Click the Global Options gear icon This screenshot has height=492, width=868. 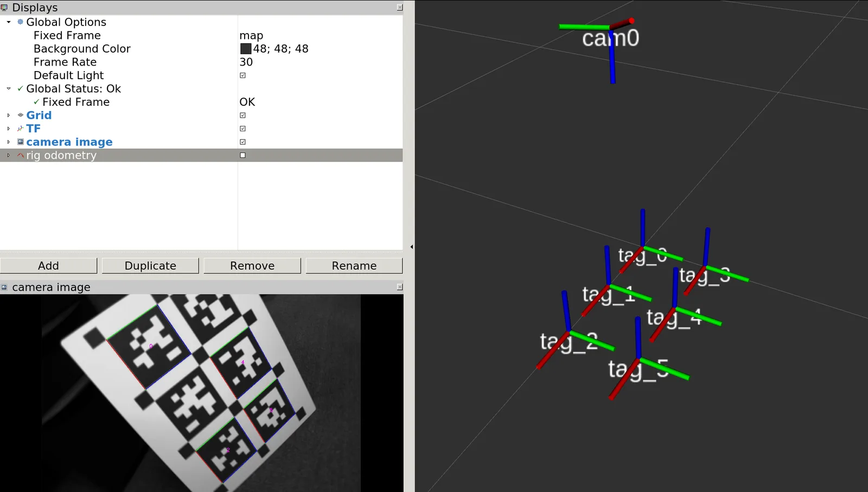point(21,22)
